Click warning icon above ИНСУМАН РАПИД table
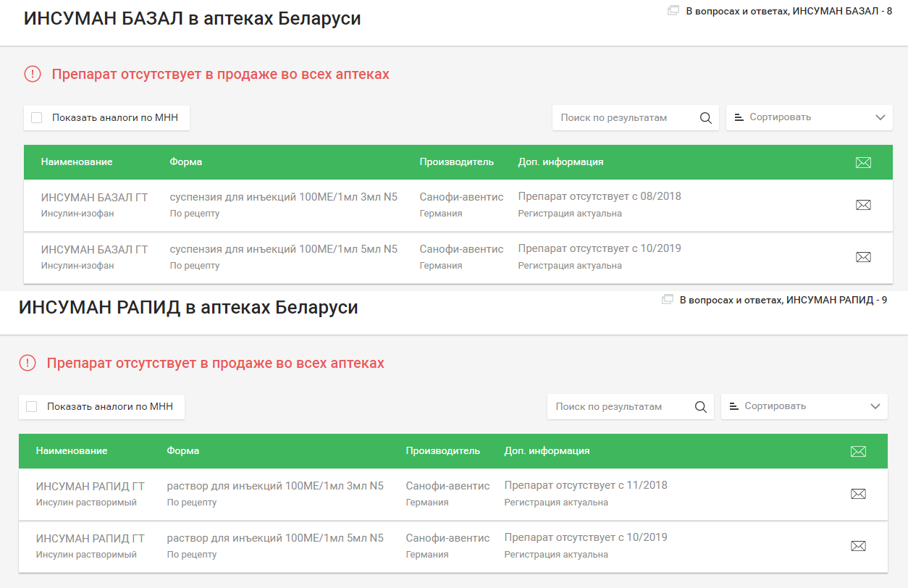This screenshot has width=908, height=588. (x=28, y=363)
